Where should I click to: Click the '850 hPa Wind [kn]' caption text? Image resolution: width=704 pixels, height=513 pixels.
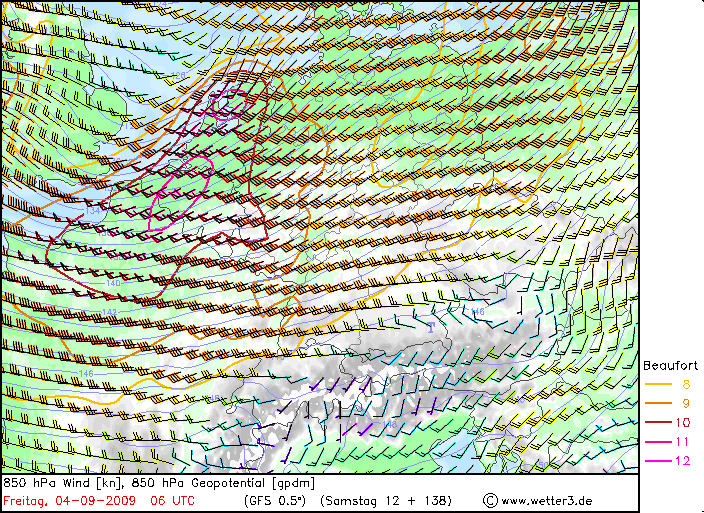point(64,483)
